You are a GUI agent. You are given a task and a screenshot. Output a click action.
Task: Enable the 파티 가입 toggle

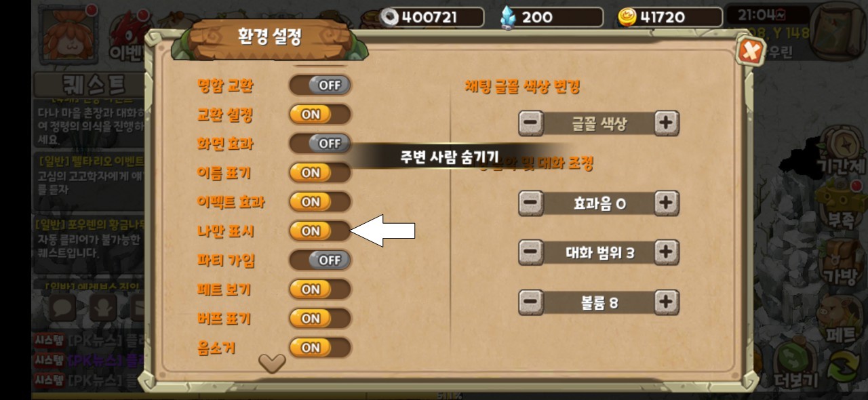point(320,260)
